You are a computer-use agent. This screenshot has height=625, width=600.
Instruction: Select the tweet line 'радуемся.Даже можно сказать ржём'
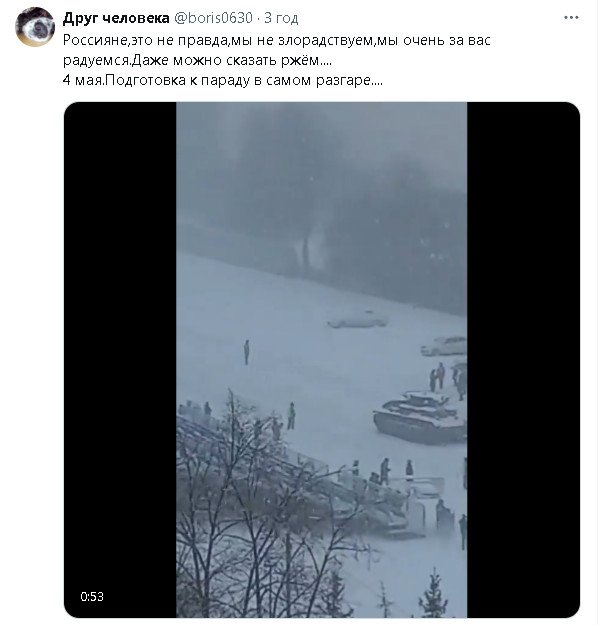(x=197, y=61)
